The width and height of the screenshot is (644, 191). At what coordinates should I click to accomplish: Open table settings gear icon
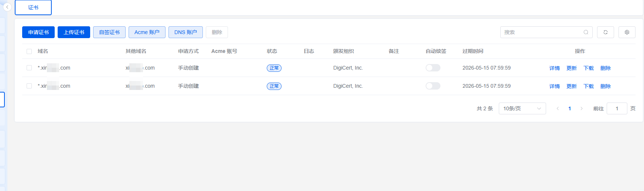[x=627, y=32]
